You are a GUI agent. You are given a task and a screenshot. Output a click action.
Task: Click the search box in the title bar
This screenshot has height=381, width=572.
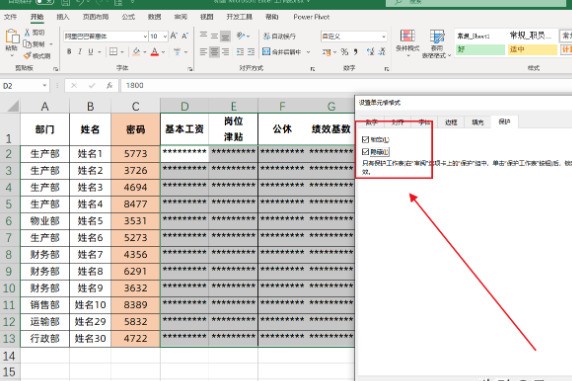pos(476,3)
